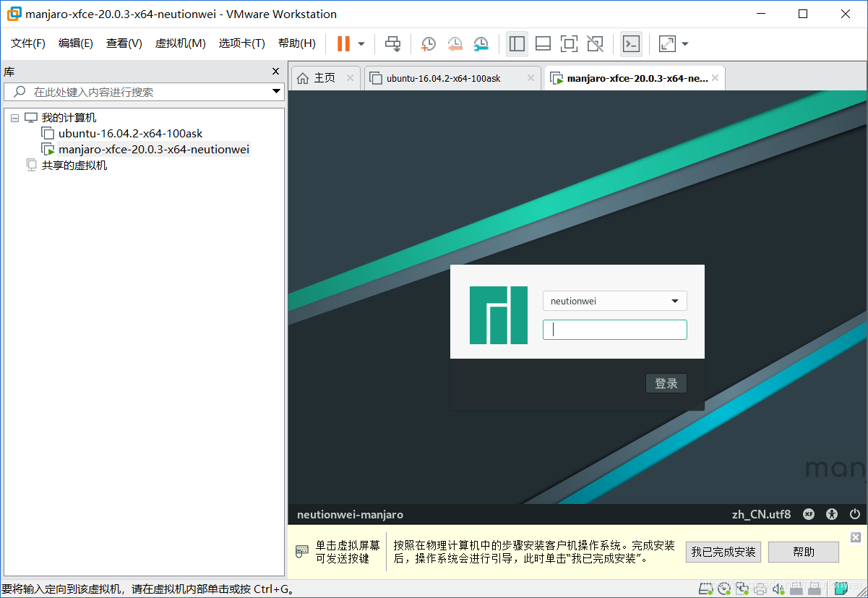Enter full screen mode icon
The height and width of the screenshot is (598, 868).
(569, 44)
